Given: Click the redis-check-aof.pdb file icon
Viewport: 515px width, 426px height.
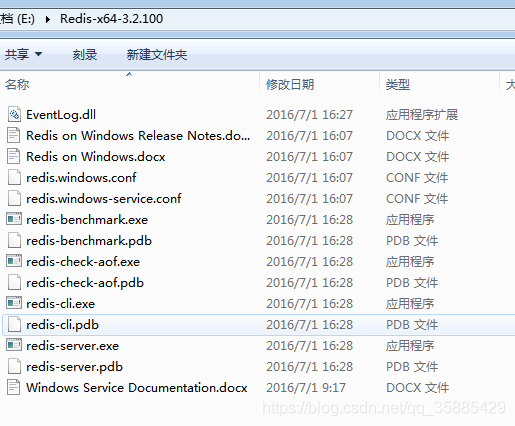Looking at the screenshot, I should click(x=14, y=283).
